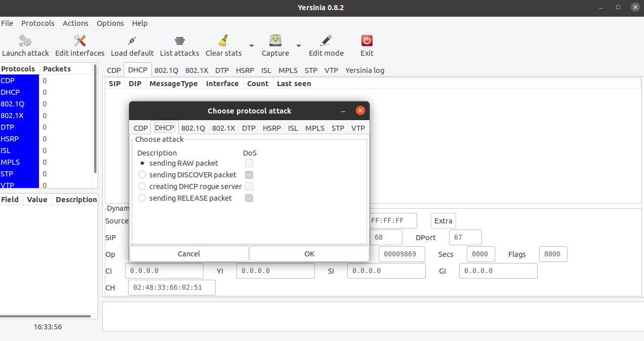Click the CH MAC address field

172,288
